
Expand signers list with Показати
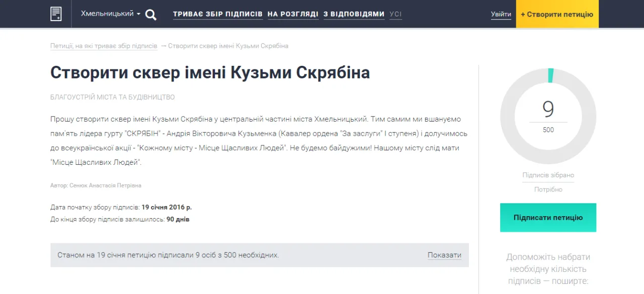(444, 255)
